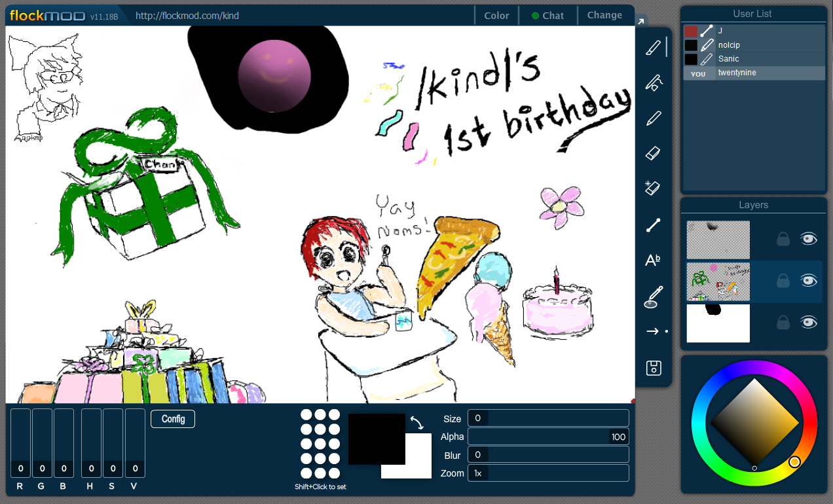The image size is (833, 504).
Task: Click the Zoom slider
Action: pos(548,473)
